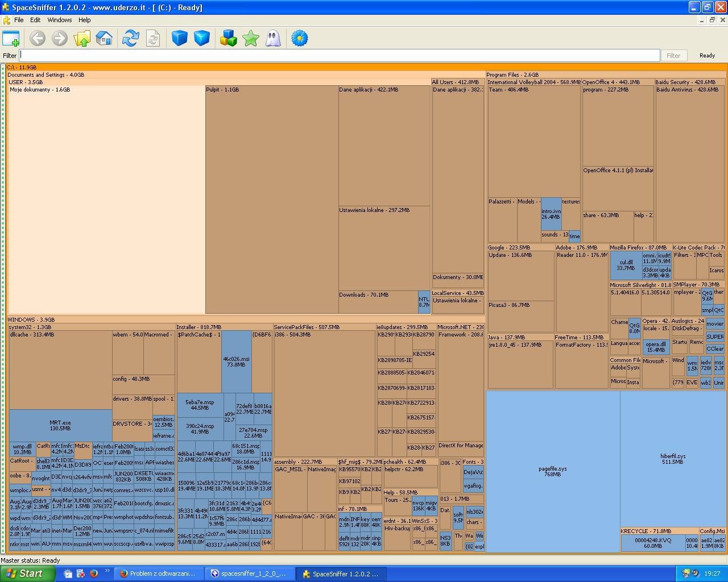Screen dimensions: 728x582
Task: Toggle the ghost free space icon
Action: (x=273, y=39)
